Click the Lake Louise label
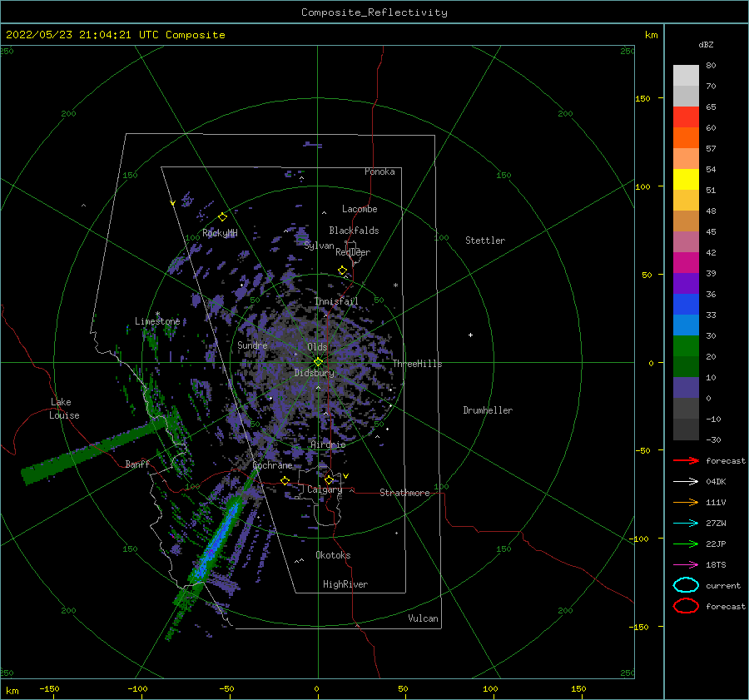The image size is (749, 700). point(65,409)
